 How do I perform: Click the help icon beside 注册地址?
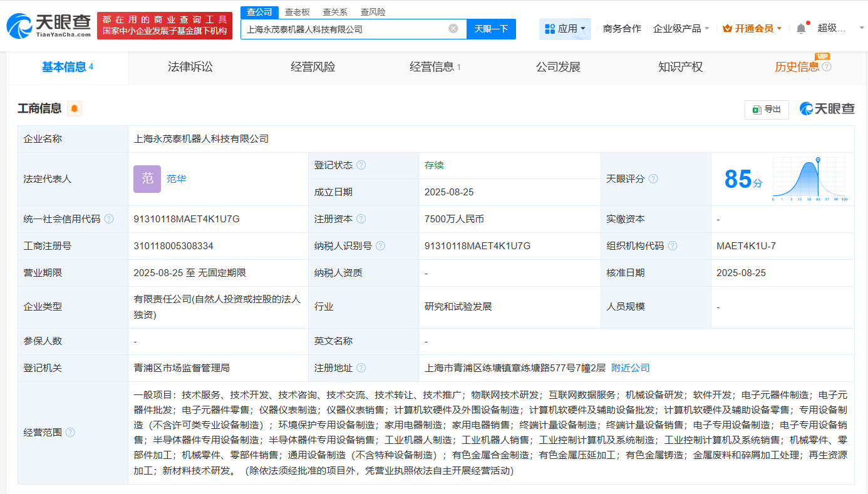click(361, 368)
